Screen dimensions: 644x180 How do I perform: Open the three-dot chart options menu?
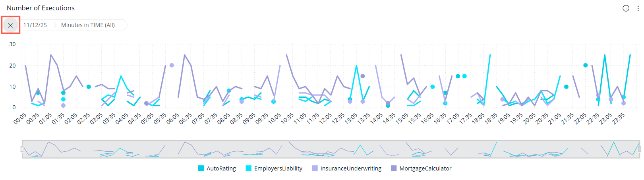(638, 8)
